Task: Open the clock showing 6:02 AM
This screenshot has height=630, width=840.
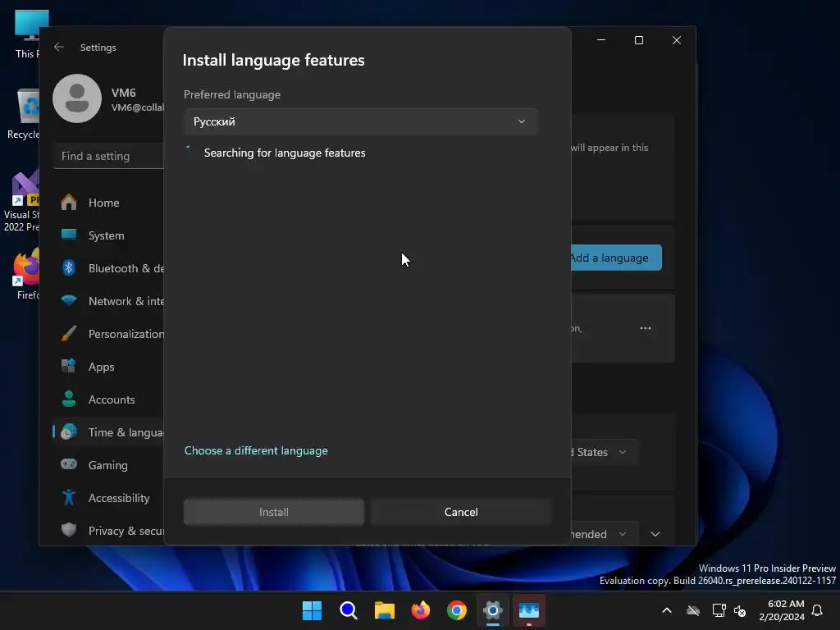Action: [782, 610]
